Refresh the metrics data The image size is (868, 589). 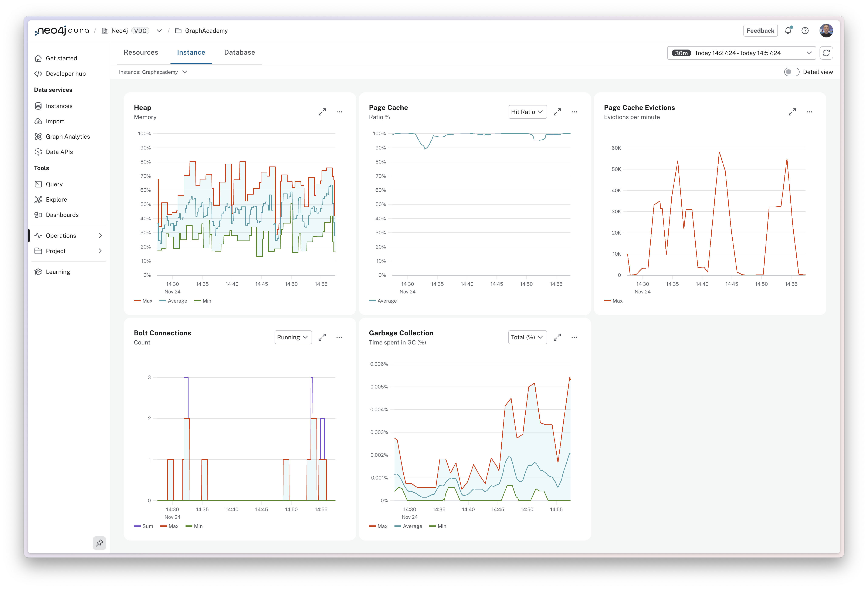click(827, 53)
